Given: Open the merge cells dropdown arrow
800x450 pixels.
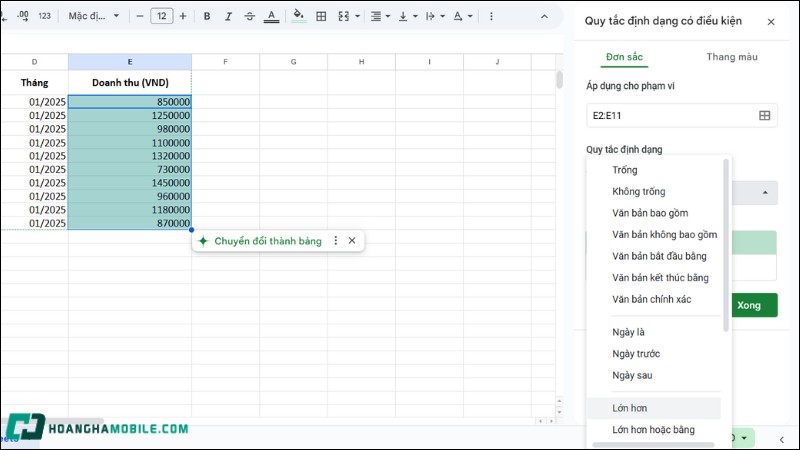Looking at the screenshot, I should [357, 16].
